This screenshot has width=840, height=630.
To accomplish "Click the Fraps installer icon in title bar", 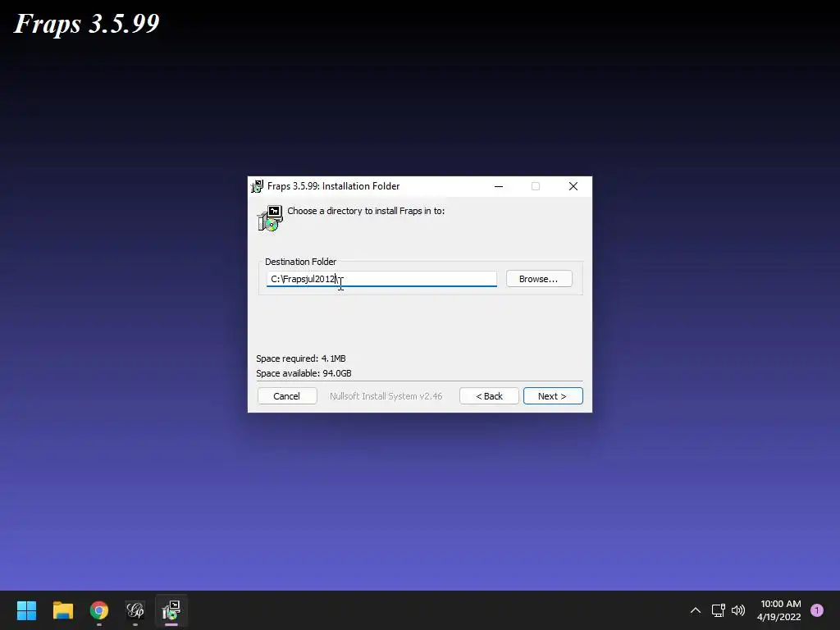I will (x=257, y=186).
